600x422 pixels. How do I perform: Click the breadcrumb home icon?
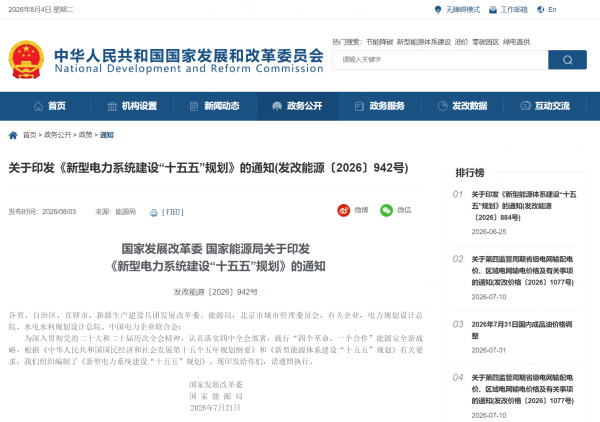click(x=13, y=135)
